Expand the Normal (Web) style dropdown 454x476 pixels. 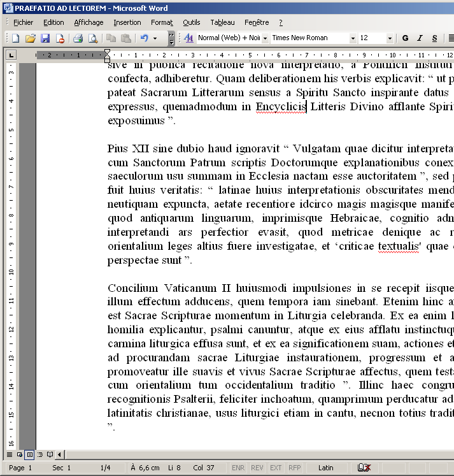click(265, 38)
